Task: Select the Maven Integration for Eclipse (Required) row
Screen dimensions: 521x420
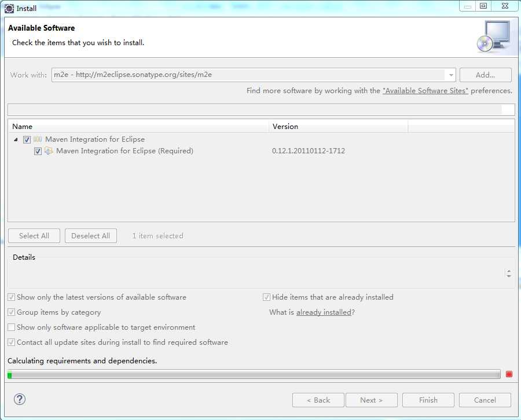Action: tap(261, 151)
